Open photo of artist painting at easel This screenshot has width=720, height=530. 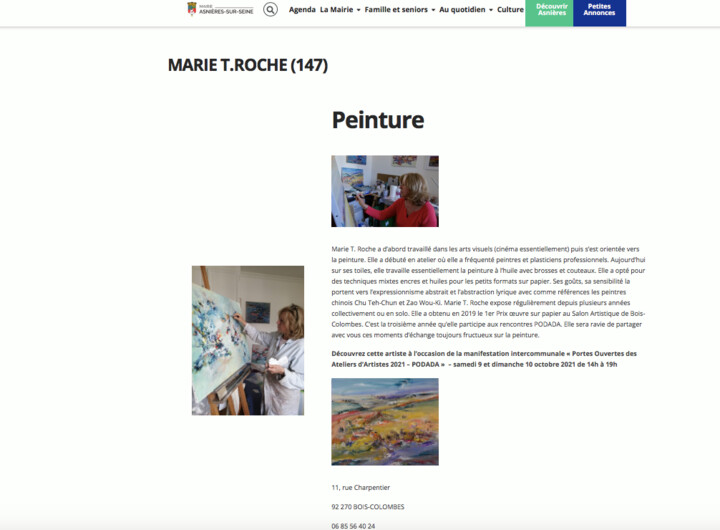248,340
